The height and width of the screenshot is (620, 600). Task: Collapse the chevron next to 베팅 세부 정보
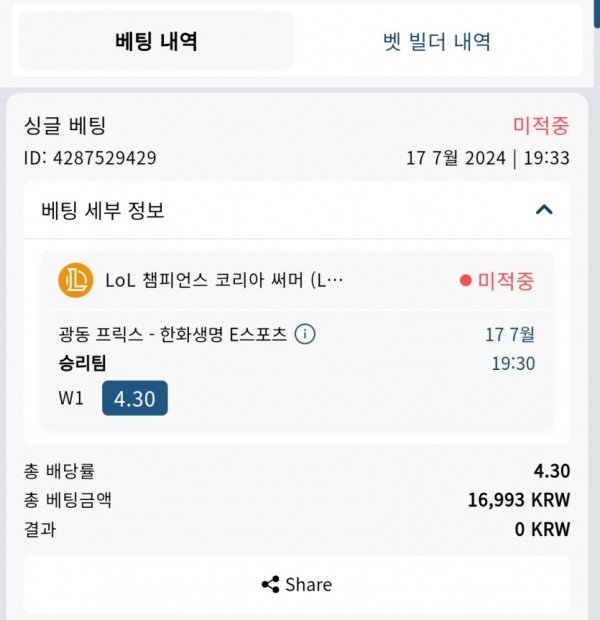544,210
